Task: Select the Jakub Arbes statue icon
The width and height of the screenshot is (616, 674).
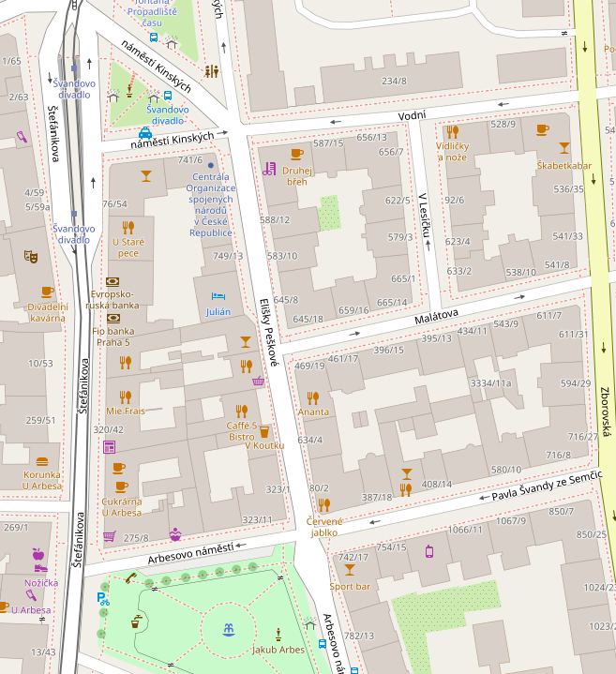Action: point(278,634)
